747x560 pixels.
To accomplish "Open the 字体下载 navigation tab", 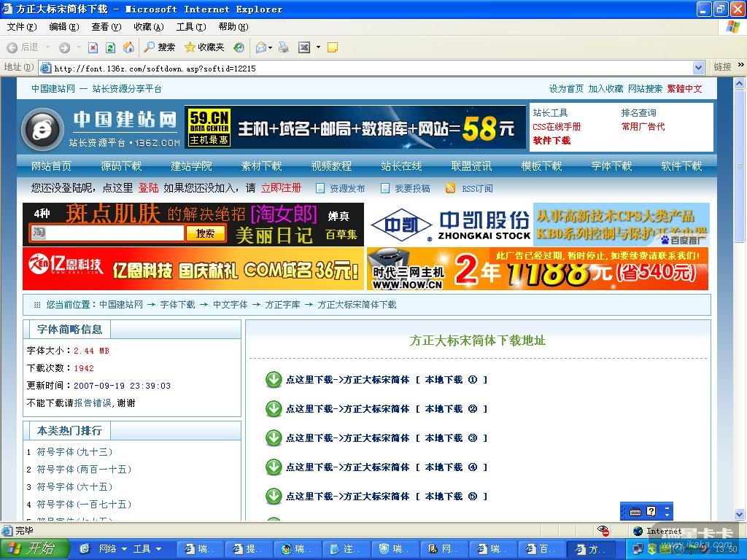I will [611, 166].
